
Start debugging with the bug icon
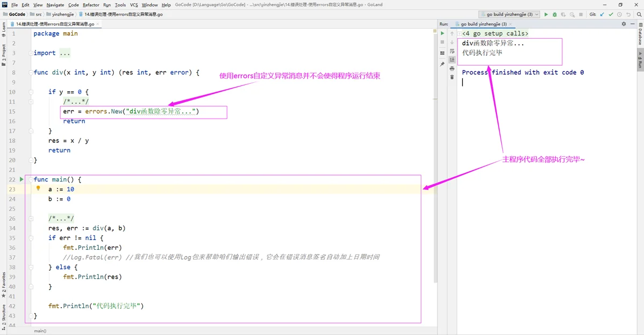click(x=554, y=14)
